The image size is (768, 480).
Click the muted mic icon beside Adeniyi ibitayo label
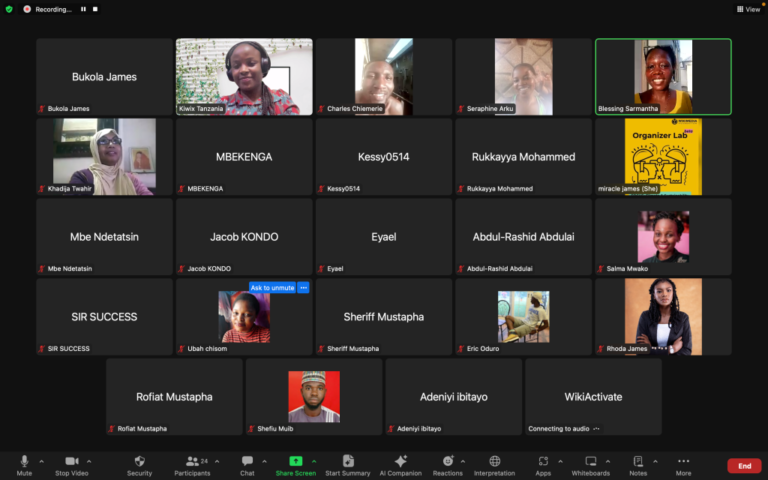(x=391, y=429)
